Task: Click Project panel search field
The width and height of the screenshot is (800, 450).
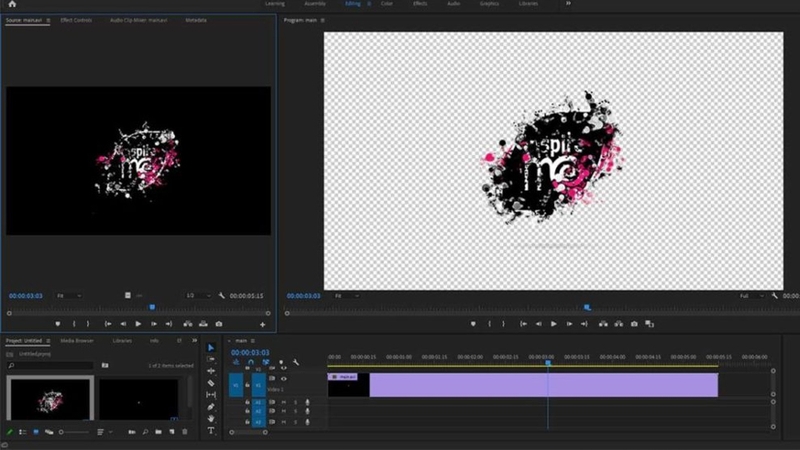Action: coord(51,365)
